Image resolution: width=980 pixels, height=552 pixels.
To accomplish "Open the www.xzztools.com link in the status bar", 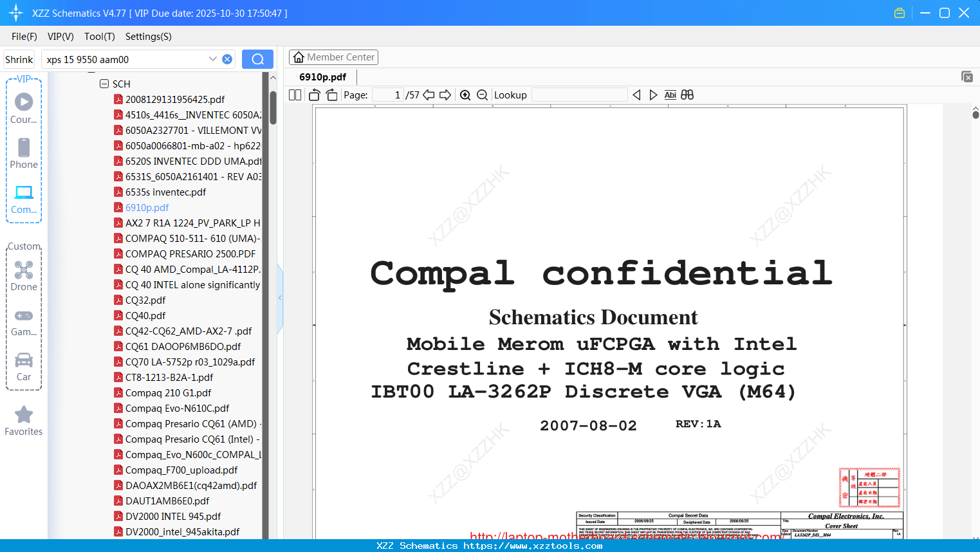I will (x=533, y=546).
